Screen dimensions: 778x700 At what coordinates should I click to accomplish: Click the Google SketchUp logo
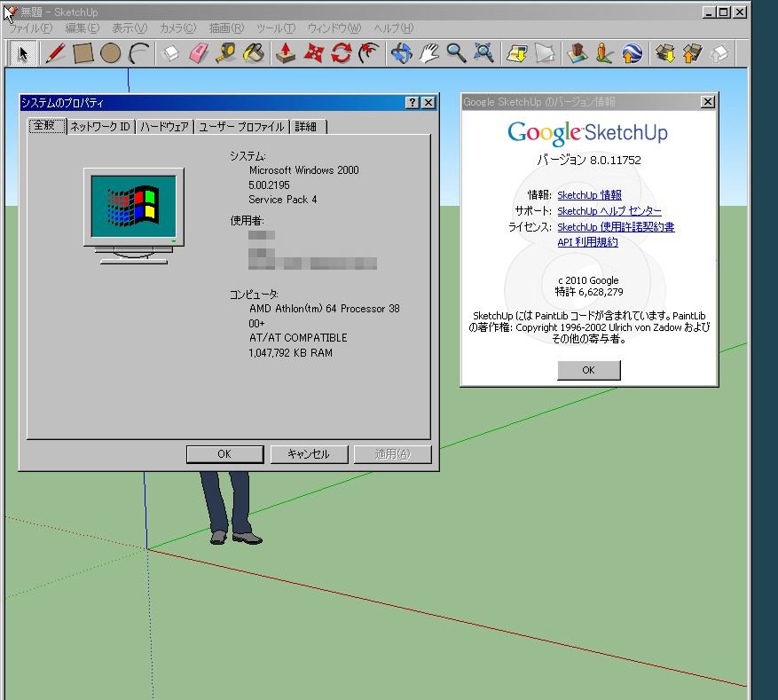588,133
